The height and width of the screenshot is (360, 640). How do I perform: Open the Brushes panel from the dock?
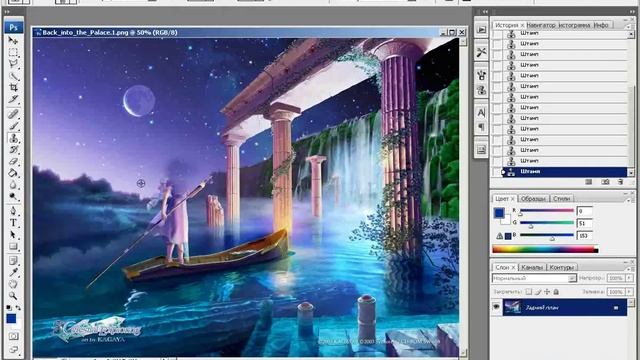(481, 75)
